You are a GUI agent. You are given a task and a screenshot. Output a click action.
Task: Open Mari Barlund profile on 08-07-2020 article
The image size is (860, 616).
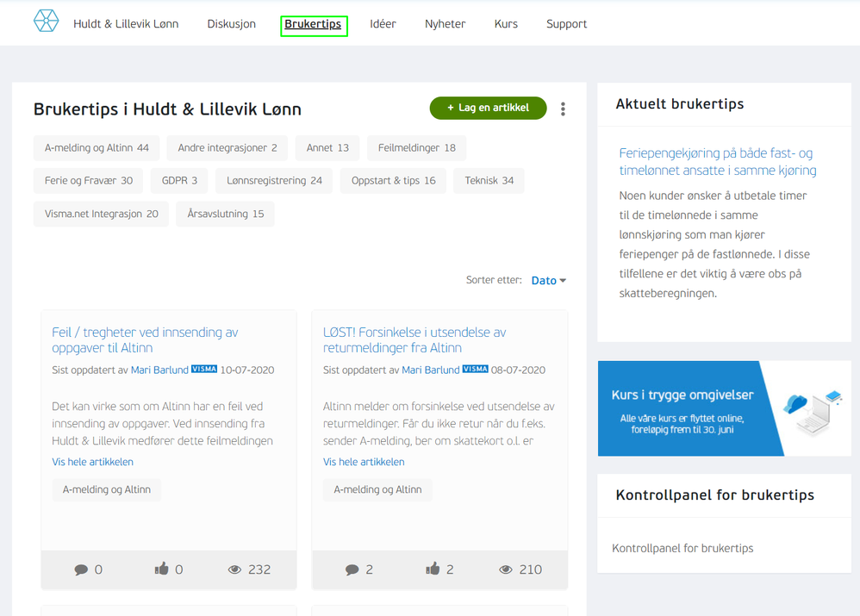tap(431, 370)
